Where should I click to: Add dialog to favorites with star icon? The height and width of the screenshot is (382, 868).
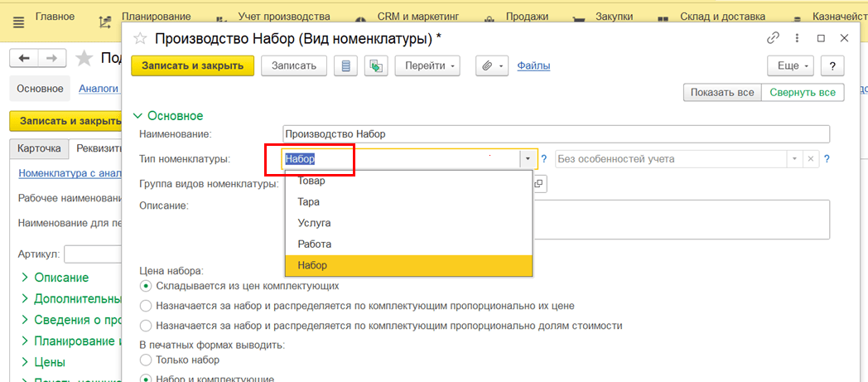(140, 38)
